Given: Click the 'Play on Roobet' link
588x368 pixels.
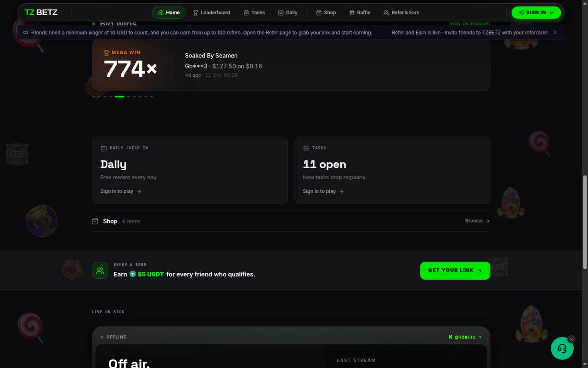Looking at the screenshot, I should point(469,23).
